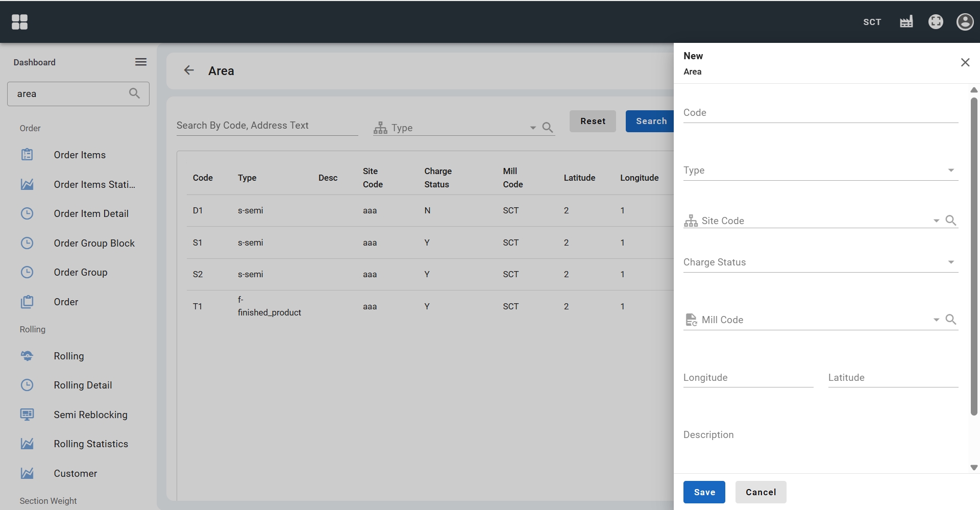This screenshot has height=510, width=980.
Task: Open the Charge Status dropdown
Action: pyautogui.click(x=950, y=262)
